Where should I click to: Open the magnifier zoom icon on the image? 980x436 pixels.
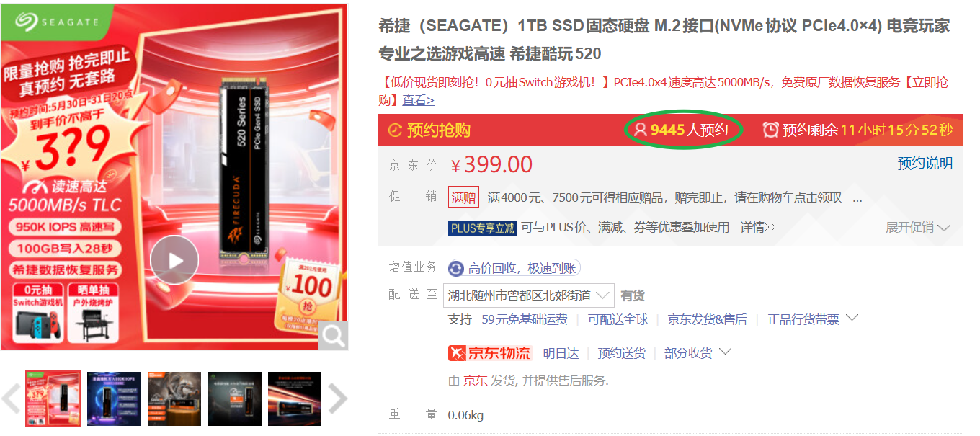[333, 336]
